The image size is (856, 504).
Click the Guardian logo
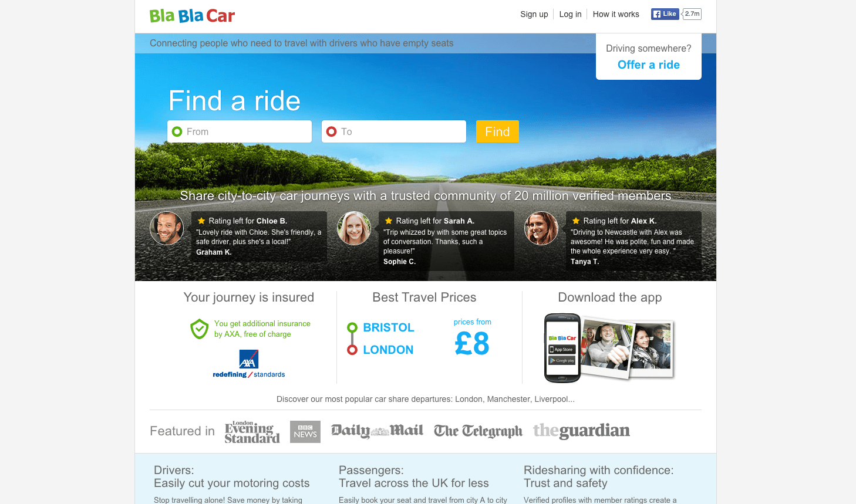tap(581, 431)
